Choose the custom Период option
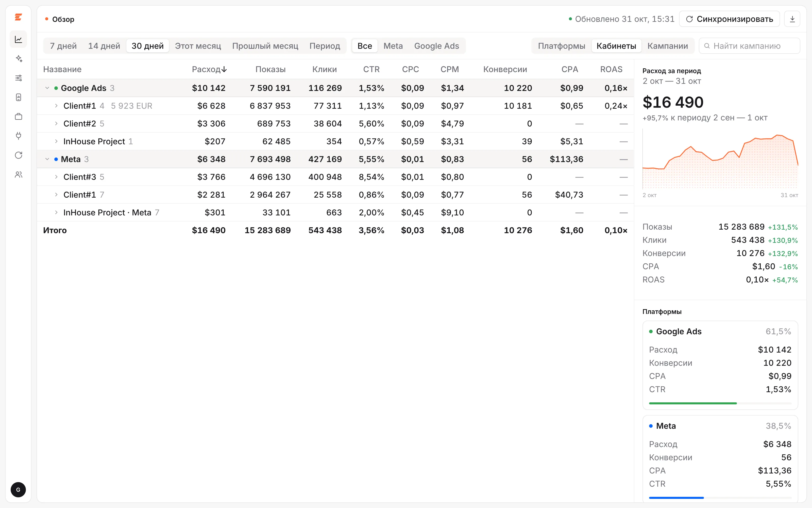Image resolution: width=812 pixels, height=508 pixels. (325, 46)
